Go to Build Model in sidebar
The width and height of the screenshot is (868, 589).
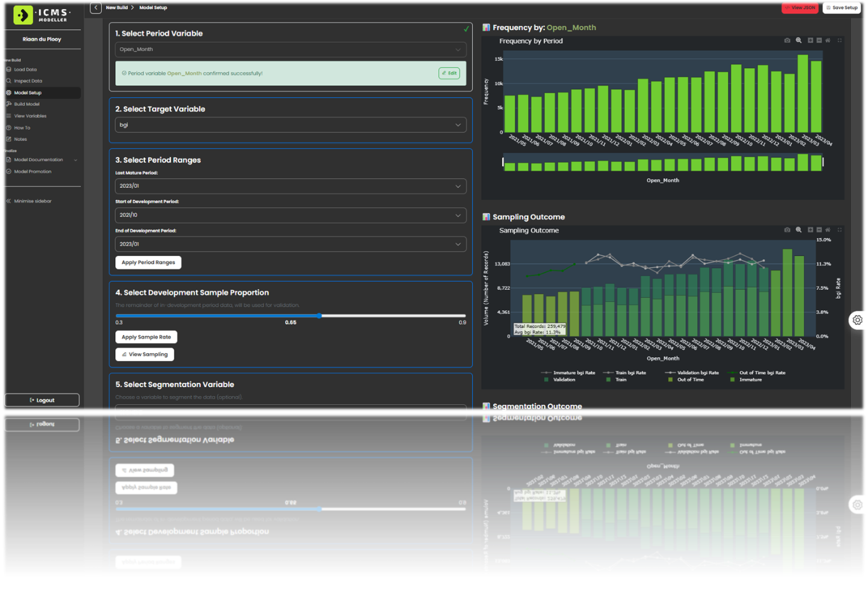pos(27,104)
